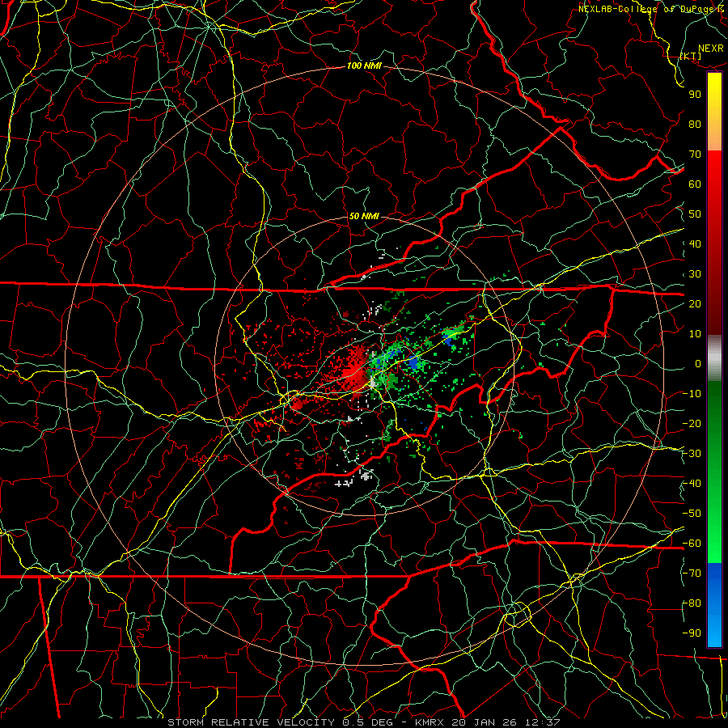Viewport: 728px width, 728px height.
Task: Click the -10 label on the velocity scale
Action: click(692, 394)
